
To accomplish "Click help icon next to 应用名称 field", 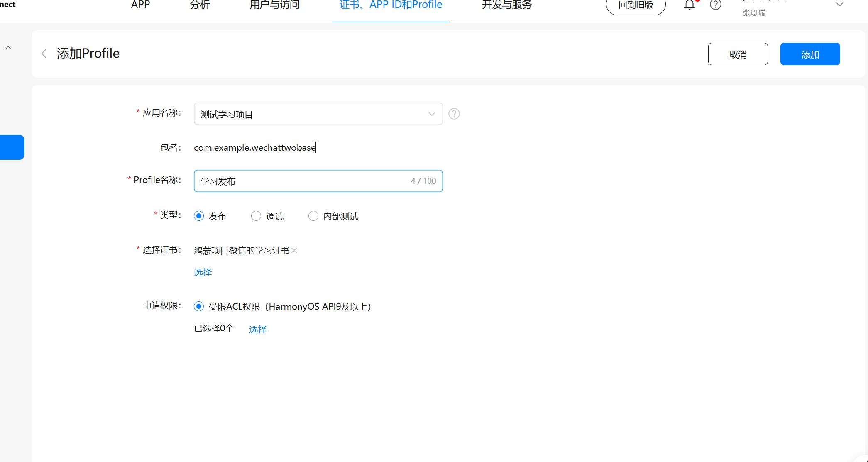I will click(454, 114).
